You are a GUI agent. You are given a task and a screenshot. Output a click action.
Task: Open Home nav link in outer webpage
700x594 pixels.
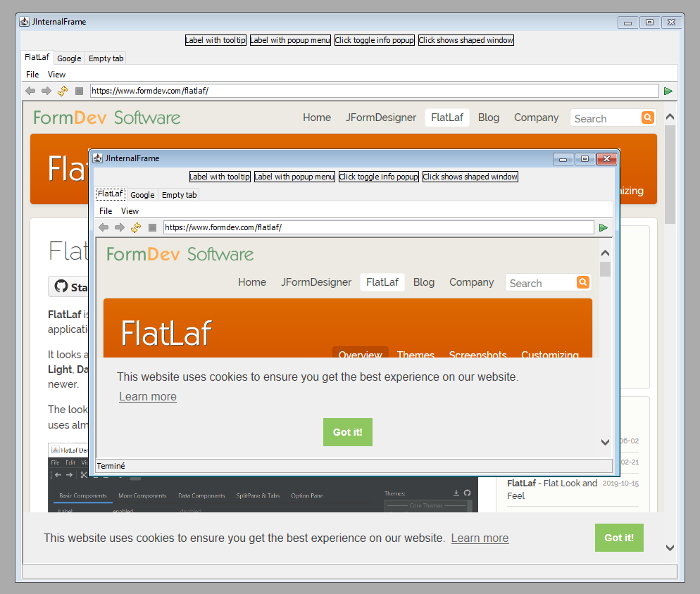tap(317, 118)
